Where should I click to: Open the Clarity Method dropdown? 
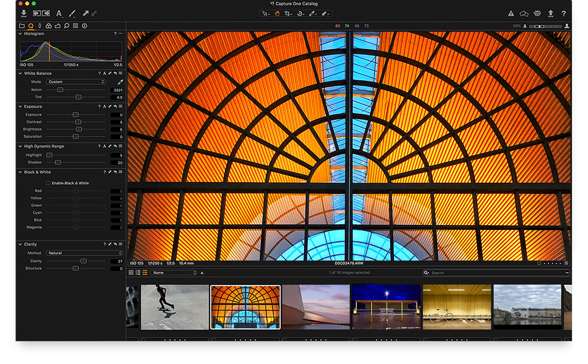coord(84,253)
